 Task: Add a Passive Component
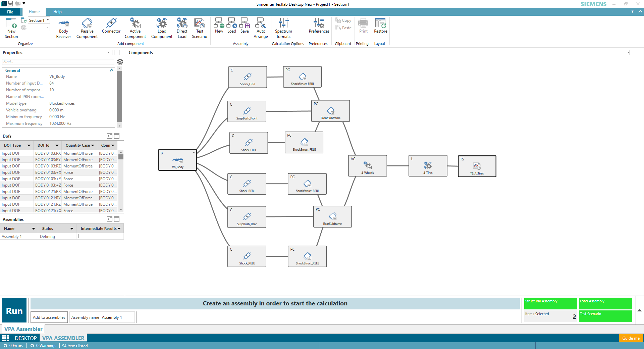pos(87,28)
